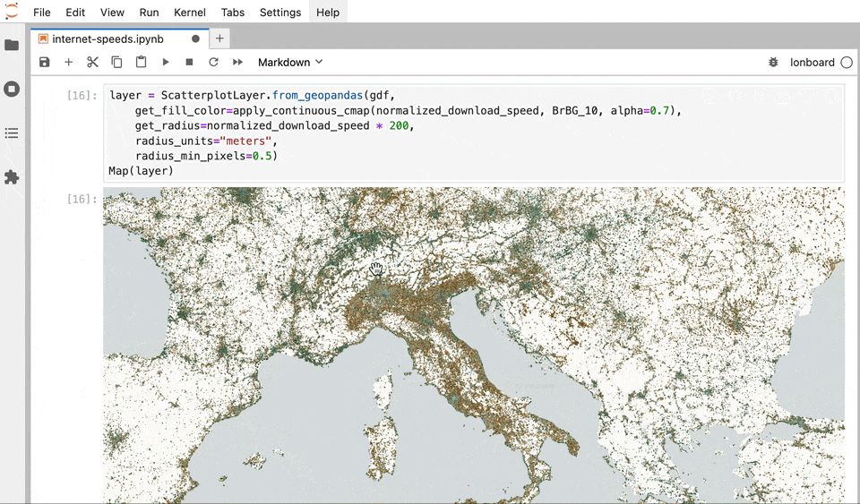Open the Kernel menu

(x=190, y=12)
